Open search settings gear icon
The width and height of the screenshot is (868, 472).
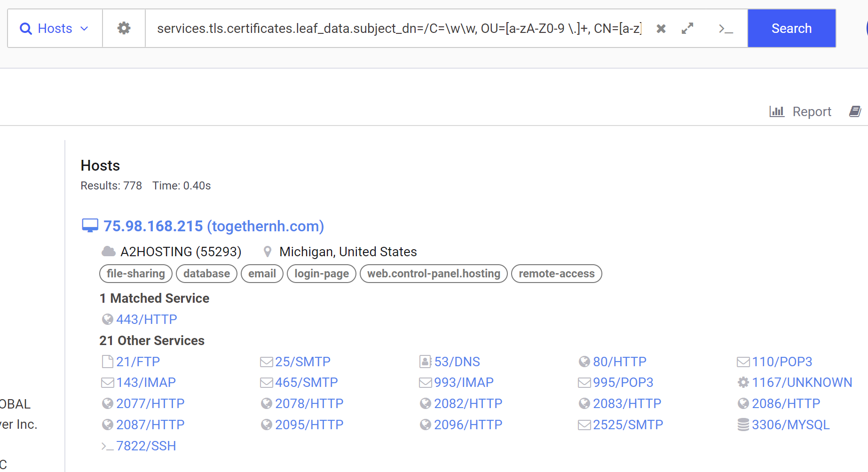[x=124, y=28]
